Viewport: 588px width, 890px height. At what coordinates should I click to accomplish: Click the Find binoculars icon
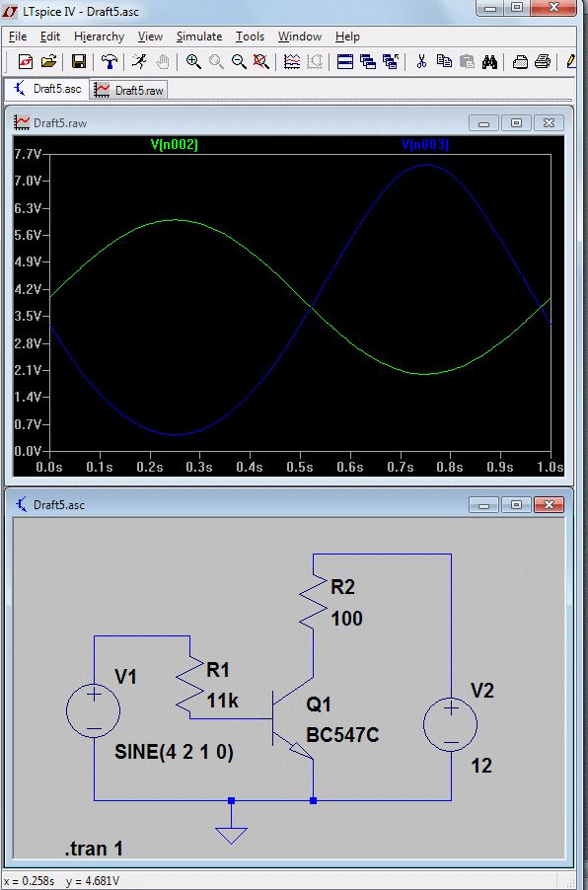pyautogui.click(x=489, y=61)
